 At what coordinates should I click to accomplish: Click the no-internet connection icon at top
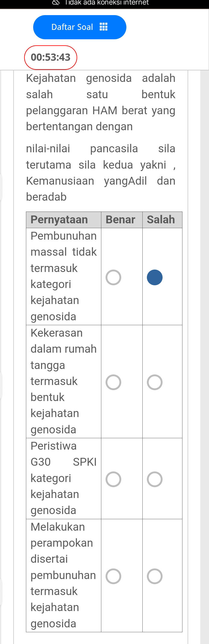(55, 3)
